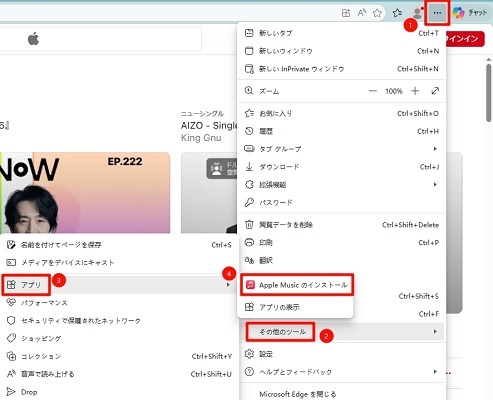Click the red sign-in button
Viewport: 493px width, 400px height.
(x=465, y=39)
